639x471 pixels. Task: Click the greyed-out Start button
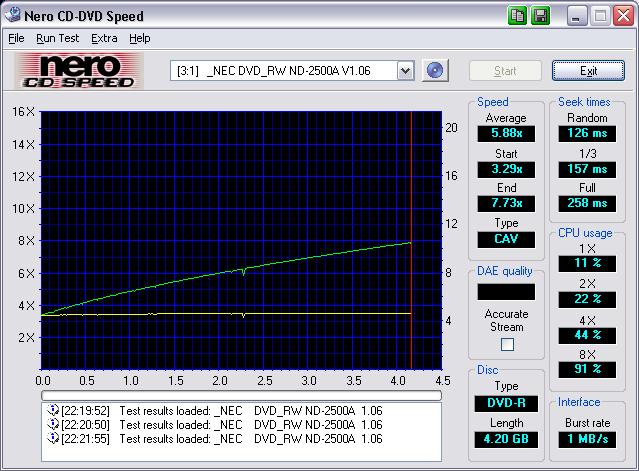pos(505,71)
